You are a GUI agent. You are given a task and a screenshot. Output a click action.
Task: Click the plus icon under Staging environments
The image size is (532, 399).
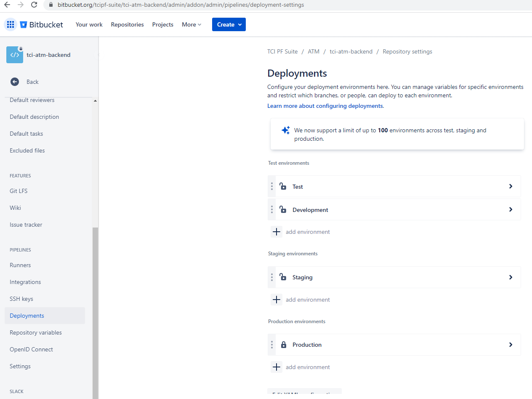pos(277,300)
